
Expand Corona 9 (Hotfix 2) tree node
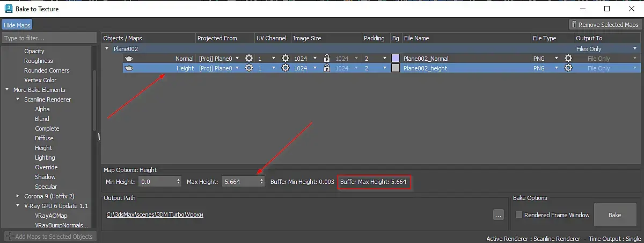[18, 196]
